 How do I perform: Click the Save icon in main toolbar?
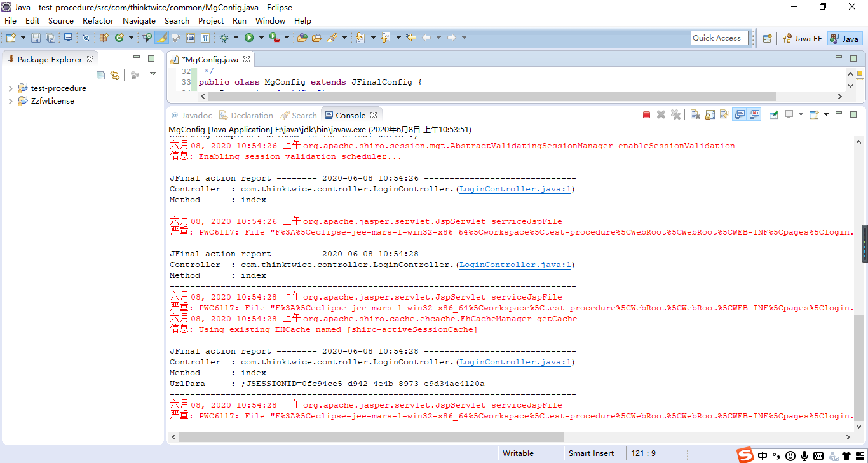click(36, 38)
